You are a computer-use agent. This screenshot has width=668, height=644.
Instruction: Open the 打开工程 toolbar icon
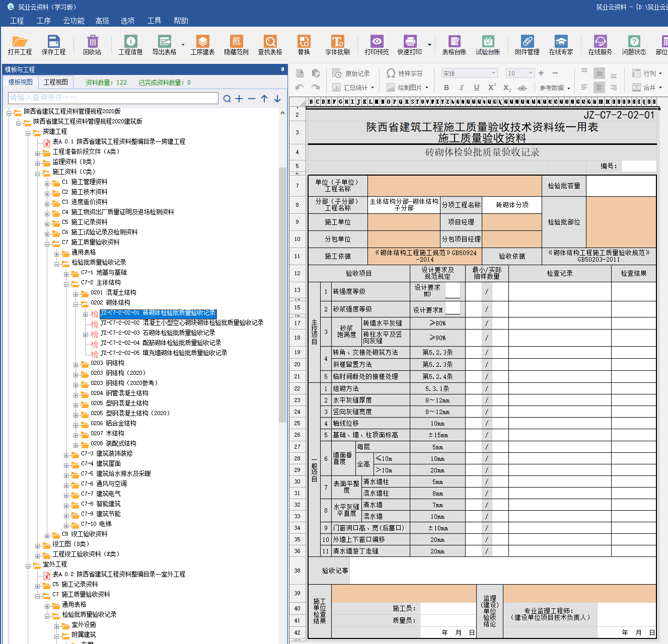click(20, 45)
